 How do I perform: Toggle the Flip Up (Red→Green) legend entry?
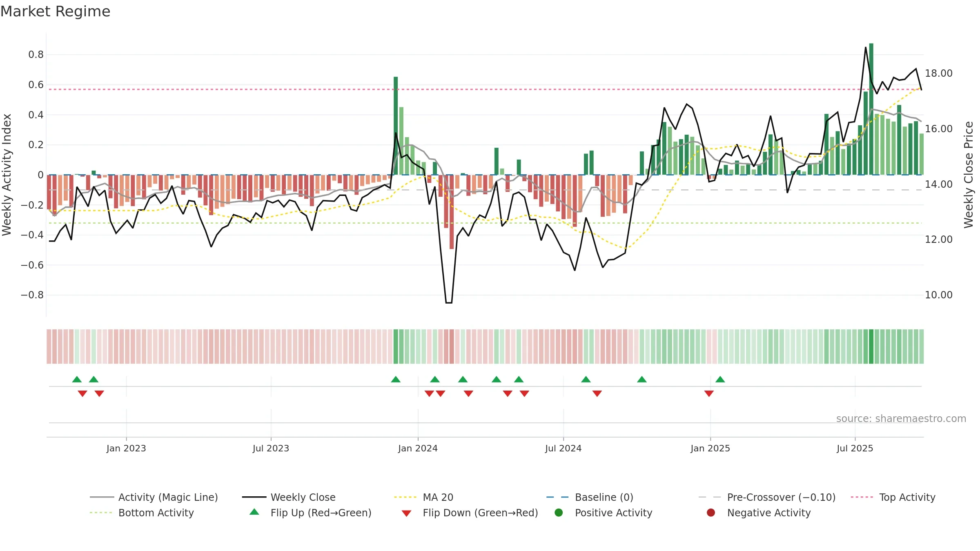310,513
